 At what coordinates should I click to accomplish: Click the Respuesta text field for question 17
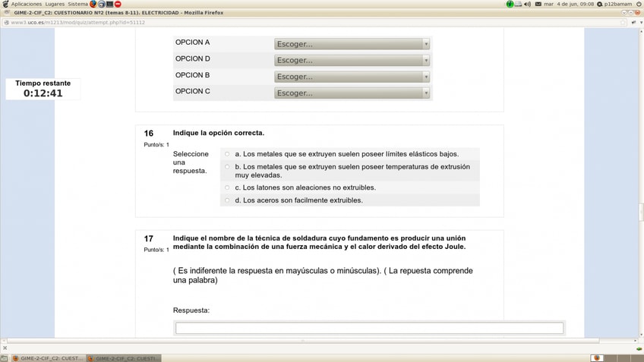click(x=369, y=328)
